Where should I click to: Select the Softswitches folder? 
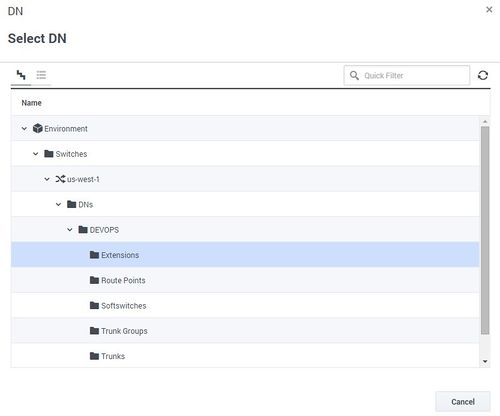(245, 306)
